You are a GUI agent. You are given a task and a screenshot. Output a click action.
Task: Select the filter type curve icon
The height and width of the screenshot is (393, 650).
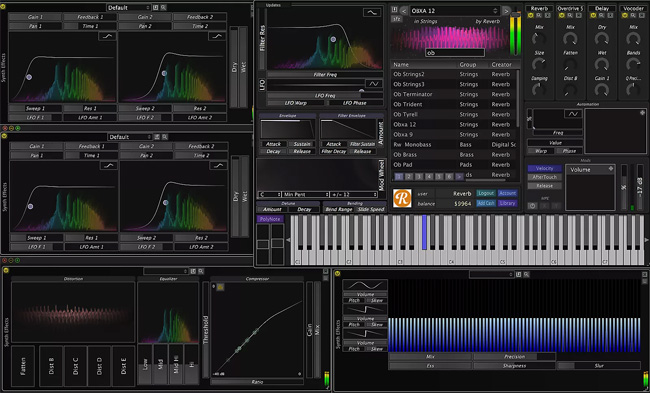click(x=372, y=12)
